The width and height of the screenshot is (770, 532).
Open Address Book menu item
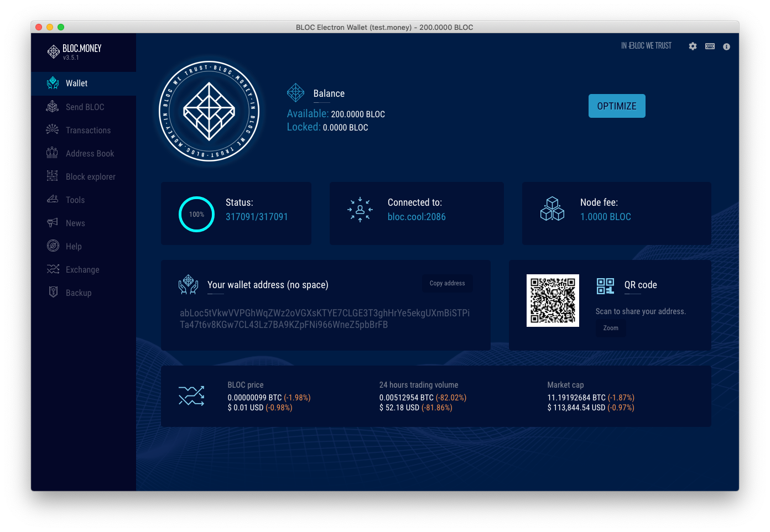click(x=84, y=153)
